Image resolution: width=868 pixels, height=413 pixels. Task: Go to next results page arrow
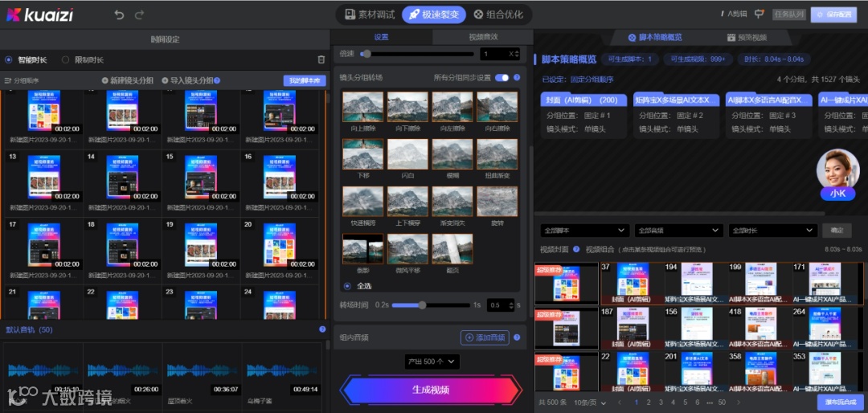point(738,403)
